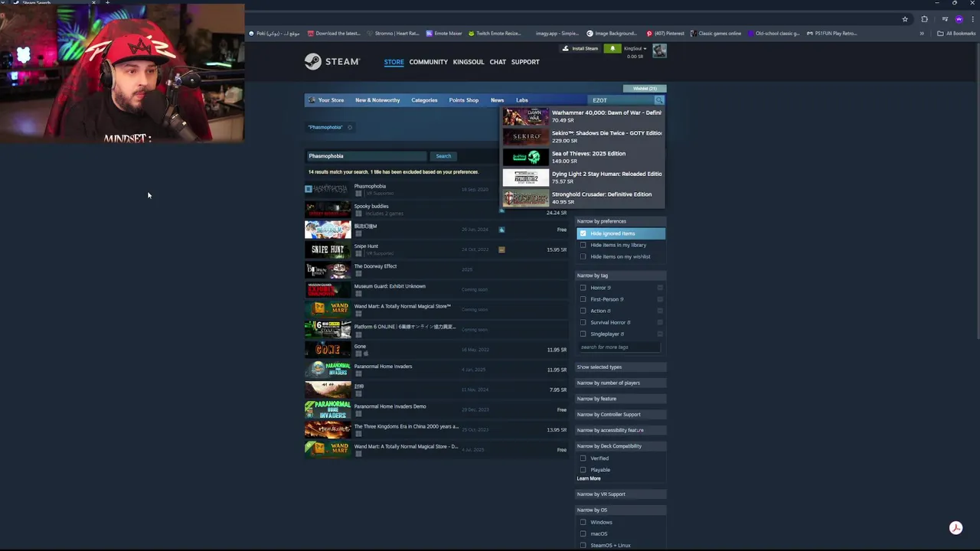Screen dimensions: 980x551
Task: Open the STORE menu
Action: 394,62
